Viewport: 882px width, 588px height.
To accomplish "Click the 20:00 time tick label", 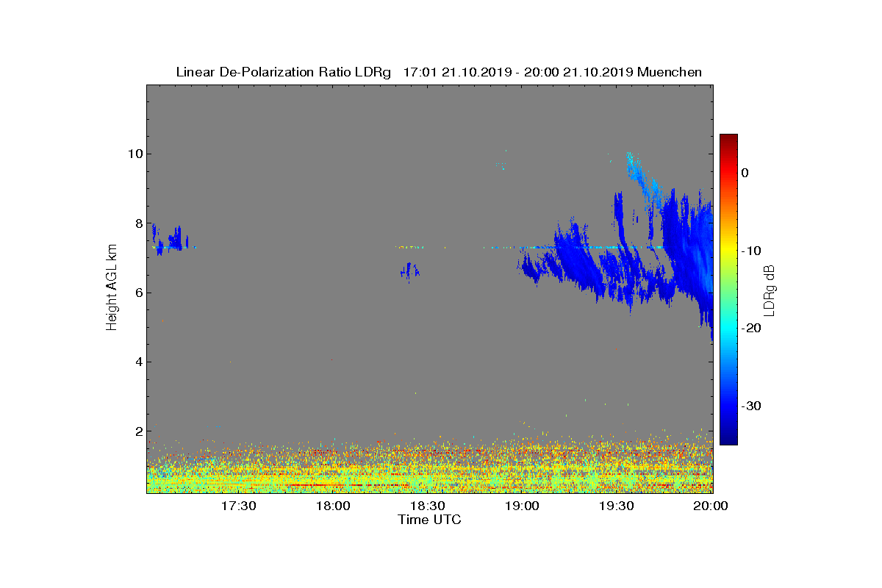I will (x=711, y=506).
